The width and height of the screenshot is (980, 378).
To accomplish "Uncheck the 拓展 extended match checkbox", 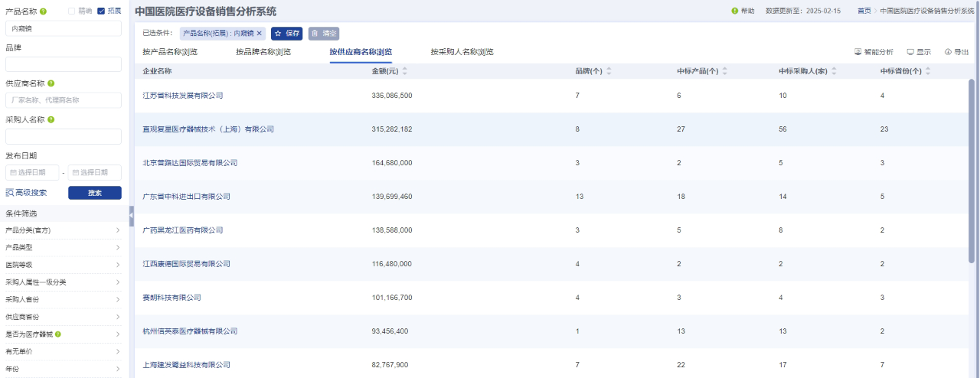I will pos(101,11).
